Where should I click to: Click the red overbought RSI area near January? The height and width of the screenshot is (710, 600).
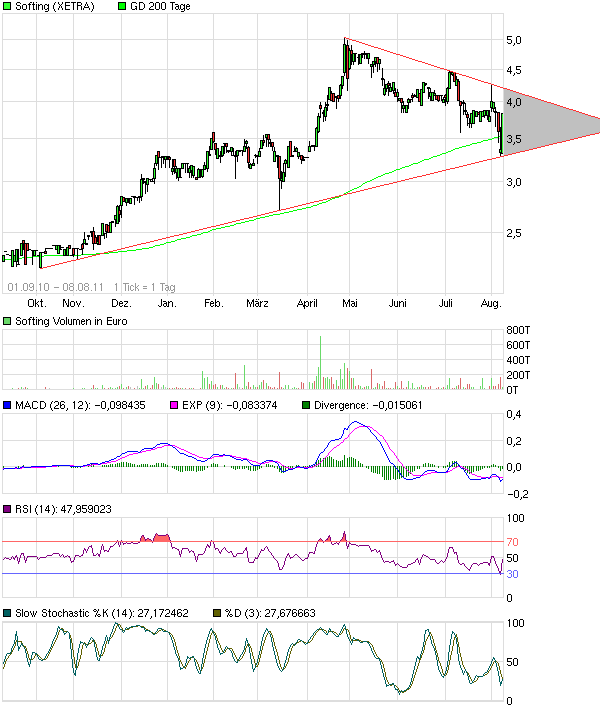coord(157,538)
